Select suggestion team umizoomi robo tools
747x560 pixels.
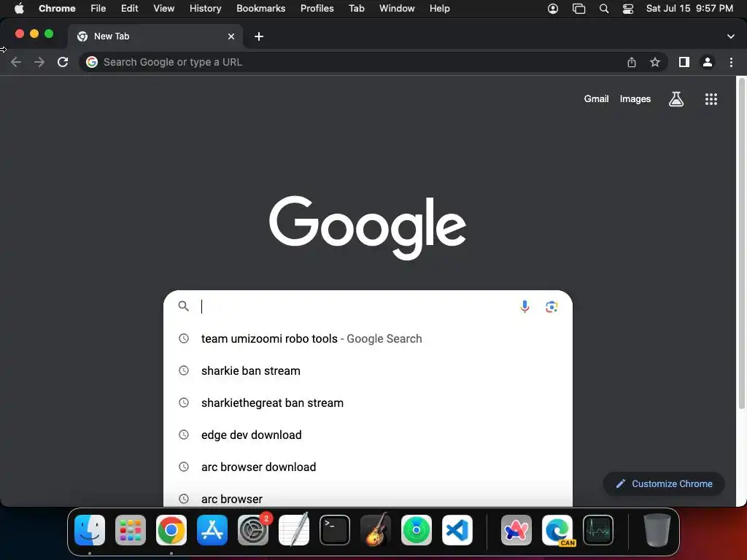point(368,338)
